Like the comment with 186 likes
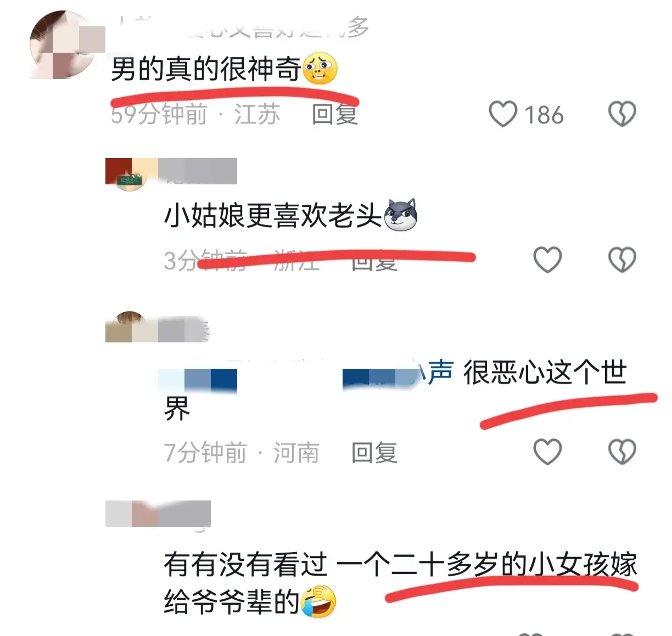 [503, 114]
